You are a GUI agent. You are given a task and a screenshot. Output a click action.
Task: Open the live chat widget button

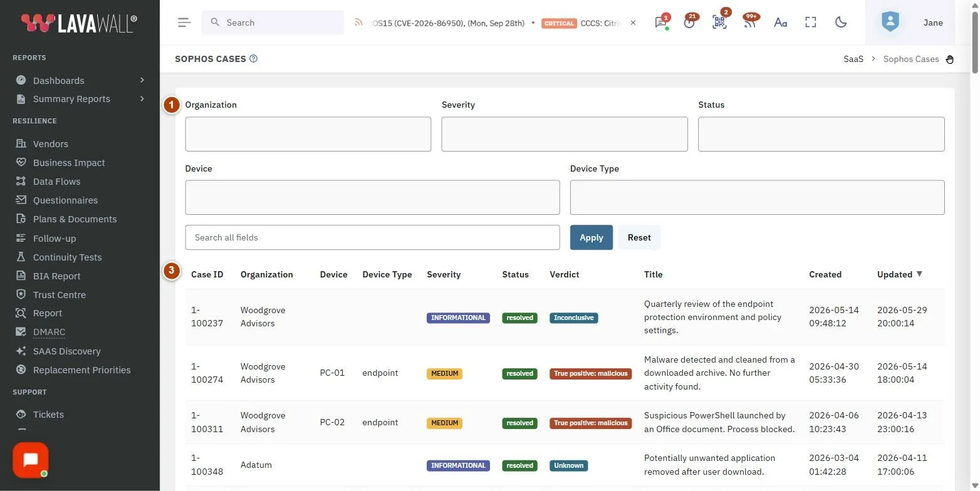pyautogui.click(x=30, y=460)
